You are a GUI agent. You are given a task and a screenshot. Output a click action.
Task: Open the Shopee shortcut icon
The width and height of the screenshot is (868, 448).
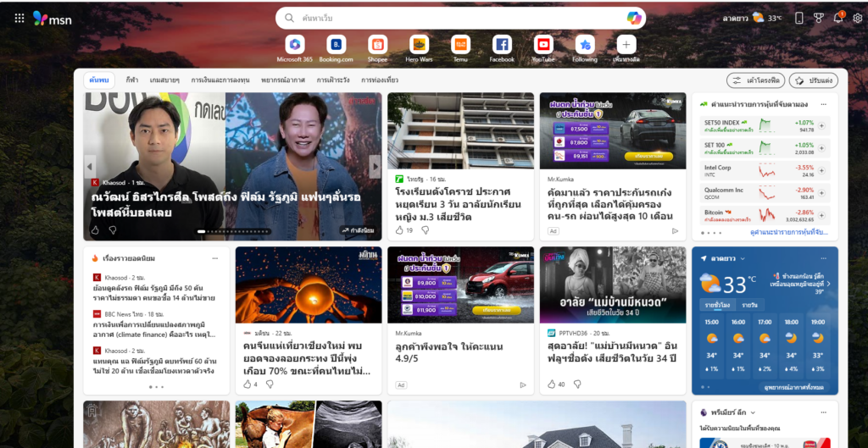pos(377,45)
